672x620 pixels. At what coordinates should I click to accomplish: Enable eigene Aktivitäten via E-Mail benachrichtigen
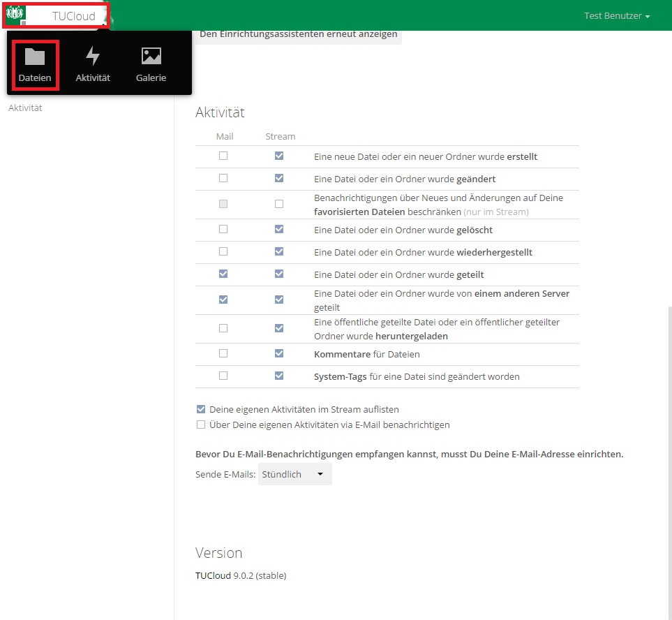(x=201, y=425)
